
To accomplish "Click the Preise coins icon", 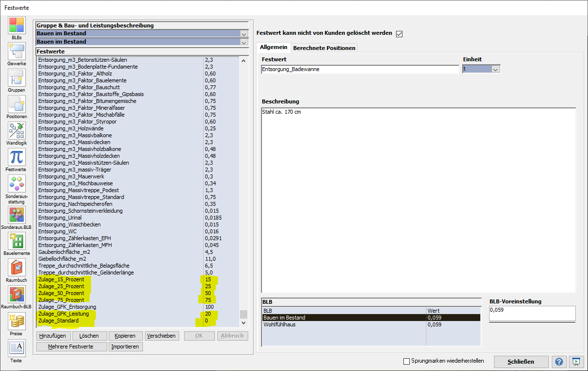I will 16,321.
